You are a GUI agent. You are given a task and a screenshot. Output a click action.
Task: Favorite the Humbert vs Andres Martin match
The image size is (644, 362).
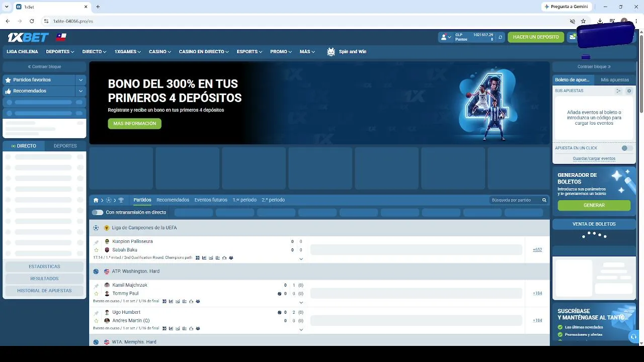(96, 321)
